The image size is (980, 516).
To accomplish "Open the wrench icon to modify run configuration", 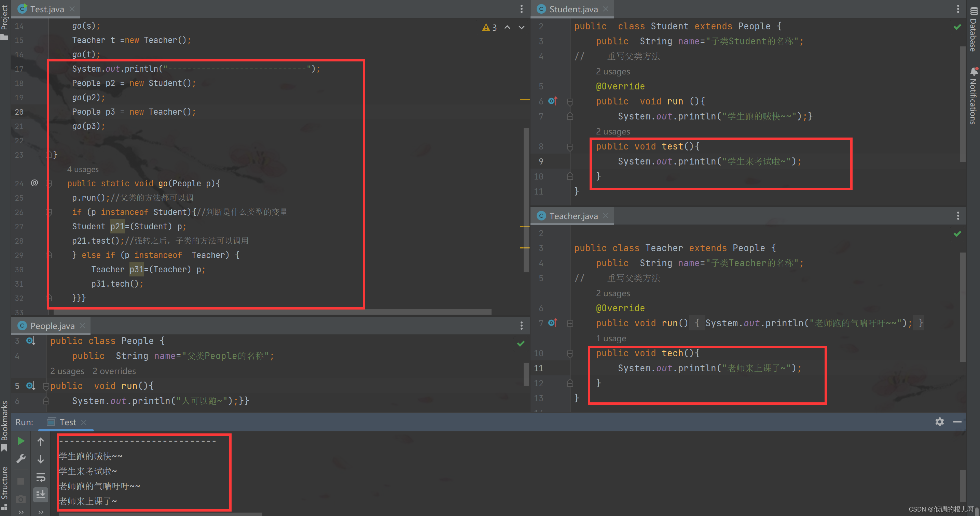I will [21, 459].
